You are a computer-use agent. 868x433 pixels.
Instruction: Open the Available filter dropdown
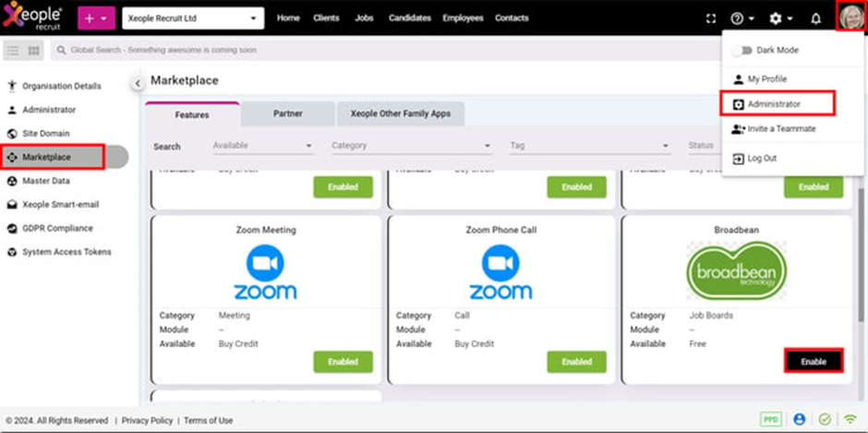coord(263,146)
